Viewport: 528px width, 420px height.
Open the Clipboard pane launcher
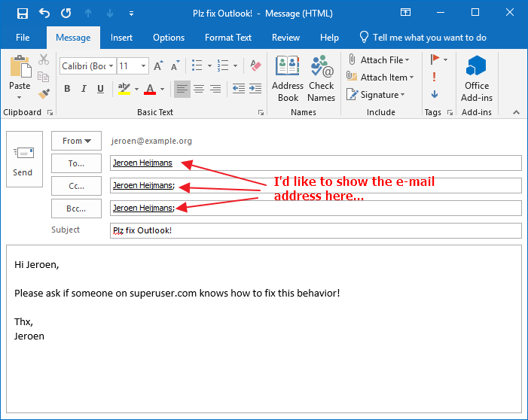tap(50, 113)
